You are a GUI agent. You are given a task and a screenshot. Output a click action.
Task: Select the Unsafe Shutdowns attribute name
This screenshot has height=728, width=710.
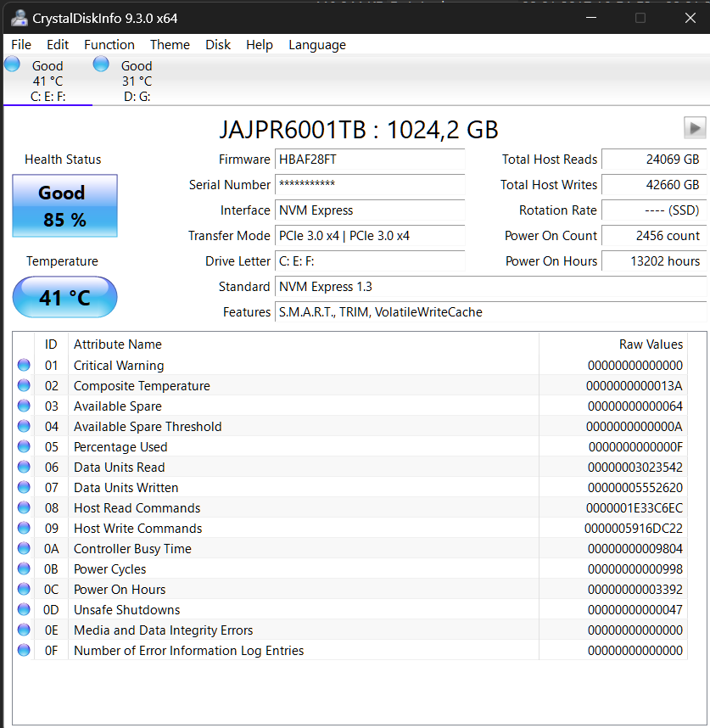(126, 609)
